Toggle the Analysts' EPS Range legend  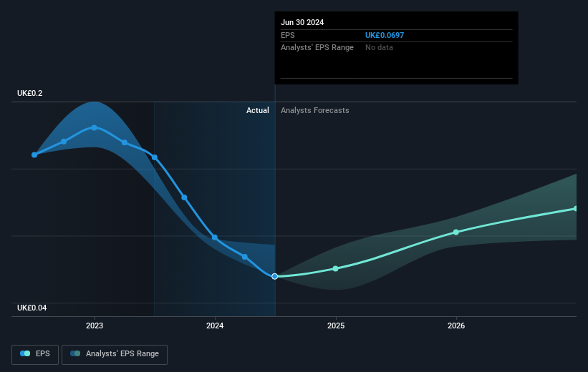coord(115,354)
